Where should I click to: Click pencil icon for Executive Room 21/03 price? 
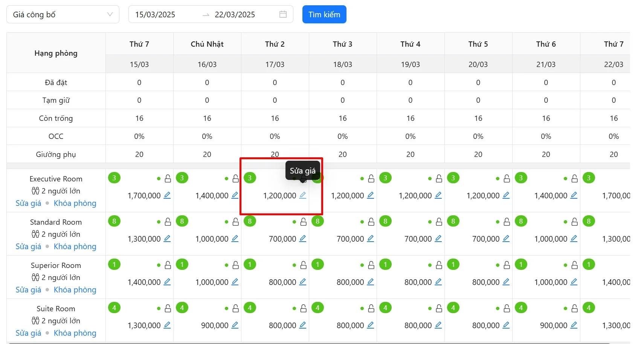pyautogui.click(x=574, y=195)
